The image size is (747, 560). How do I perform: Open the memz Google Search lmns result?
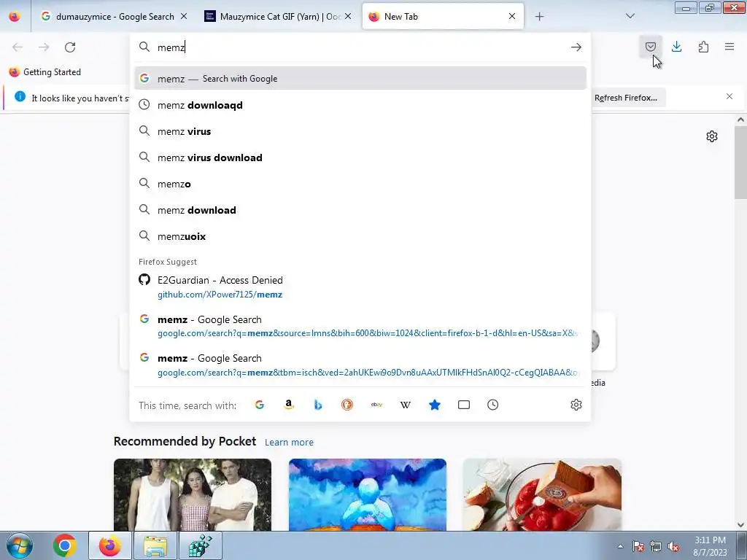pos(360,326)
